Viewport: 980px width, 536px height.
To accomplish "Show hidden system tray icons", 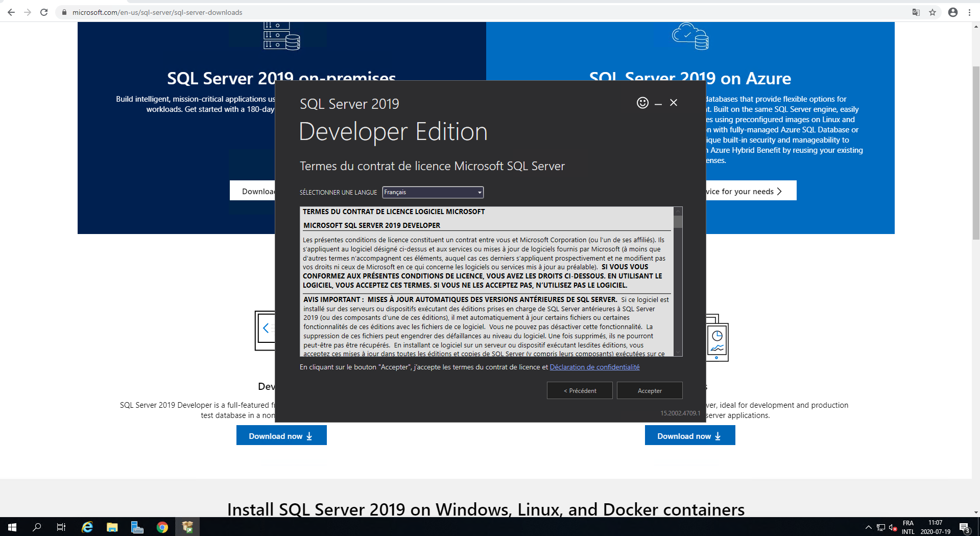I will [x=868, y=527].
